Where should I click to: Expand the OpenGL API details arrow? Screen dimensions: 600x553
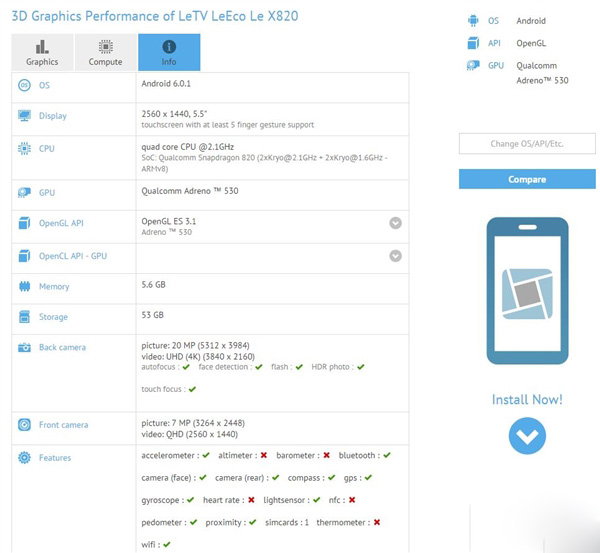(396, 223)
